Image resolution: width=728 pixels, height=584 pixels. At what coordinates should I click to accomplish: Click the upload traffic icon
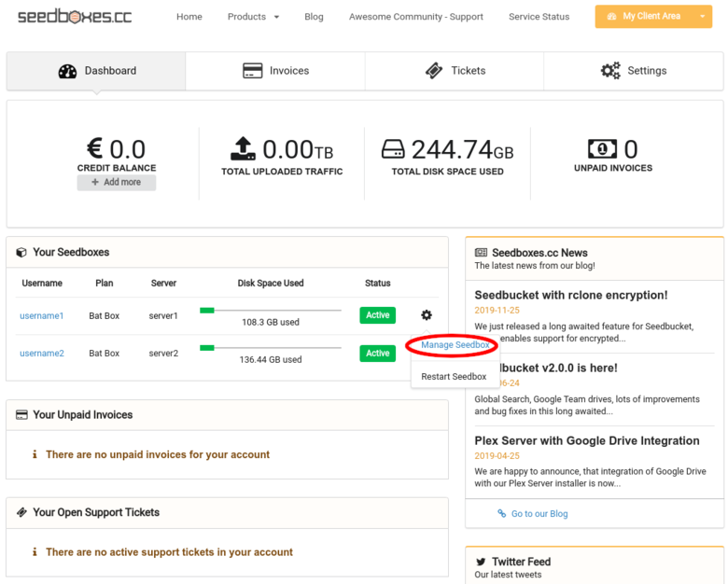click(243, 148)
